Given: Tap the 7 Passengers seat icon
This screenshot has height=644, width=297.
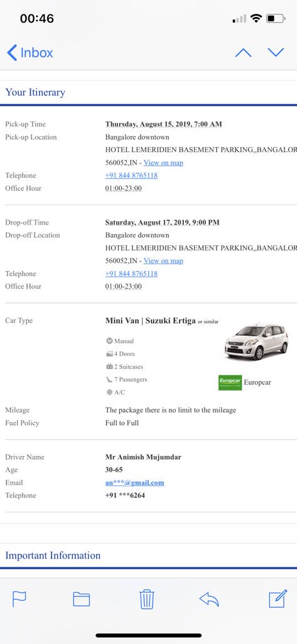Looking at the screenshot, I should click(109, 379).
